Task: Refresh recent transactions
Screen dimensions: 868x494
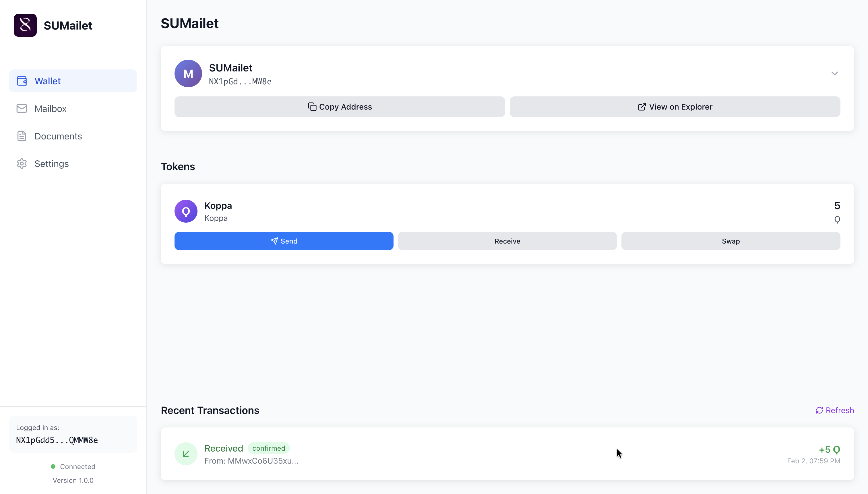Action: (x=835, y=410)
